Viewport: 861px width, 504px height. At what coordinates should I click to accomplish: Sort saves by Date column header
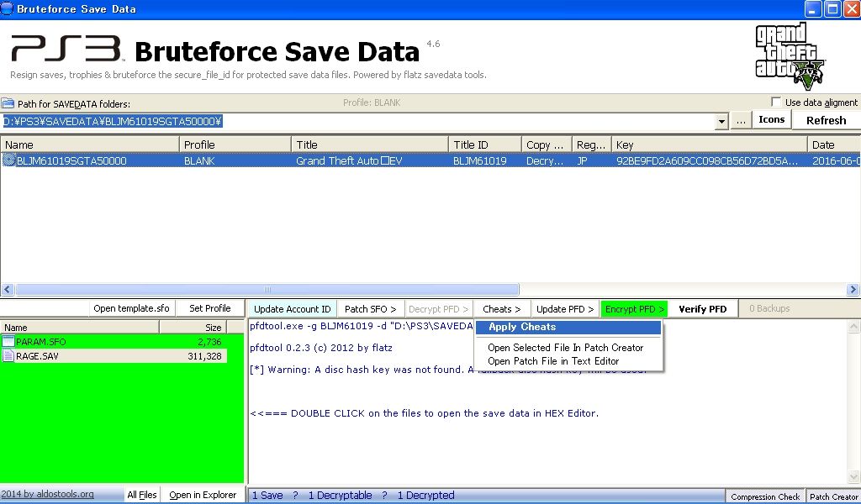click(x=833, y=144)
